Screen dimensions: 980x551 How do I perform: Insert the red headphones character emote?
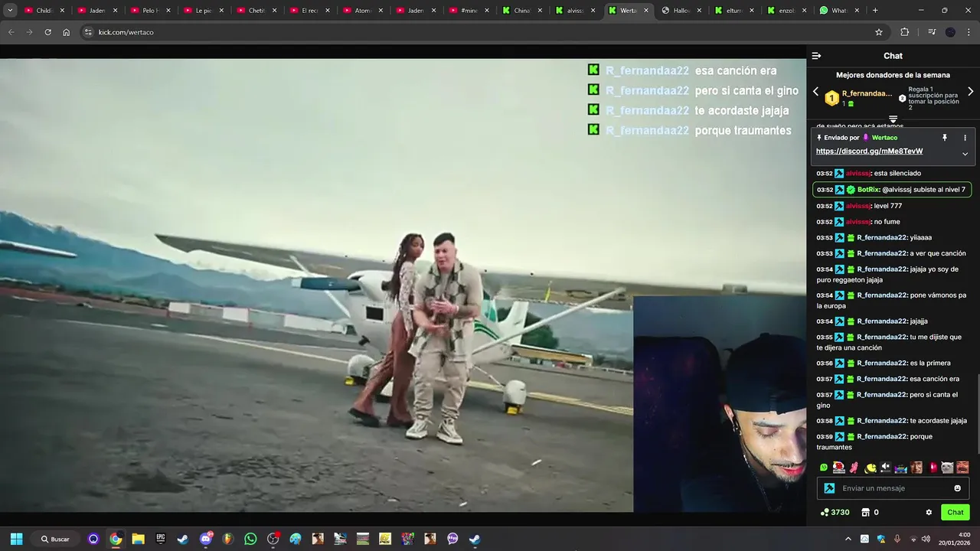click(x=839, y=468)
